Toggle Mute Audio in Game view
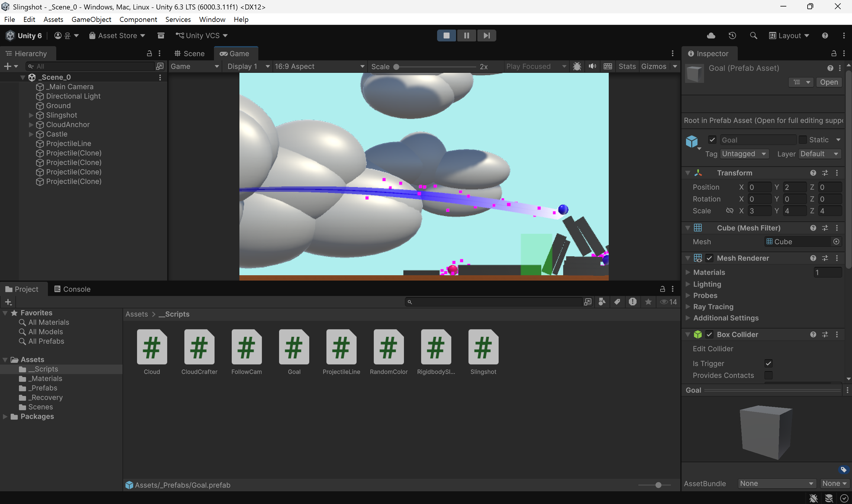This screenshot has width=852, height=504. pos(592,66)
